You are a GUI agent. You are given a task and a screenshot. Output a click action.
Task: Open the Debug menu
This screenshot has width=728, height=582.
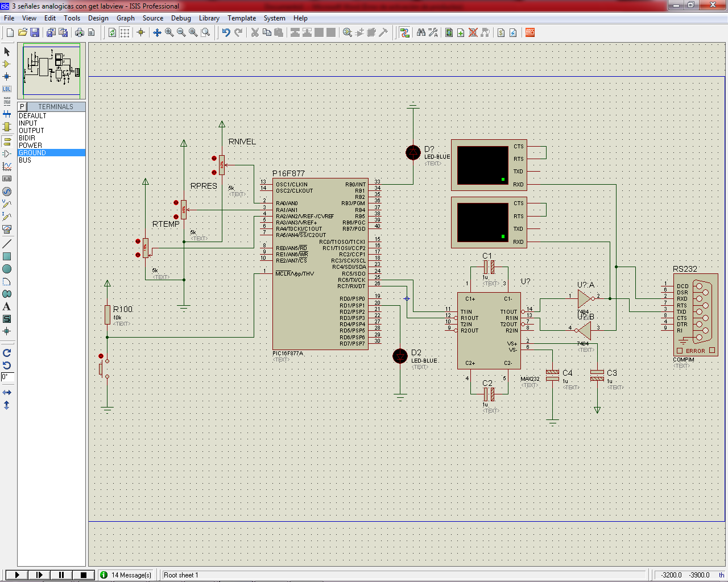tap(181, 18)
